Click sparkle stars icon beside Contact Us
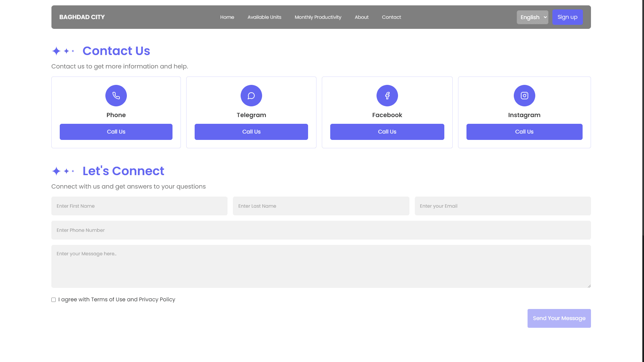 pos(63,51)
